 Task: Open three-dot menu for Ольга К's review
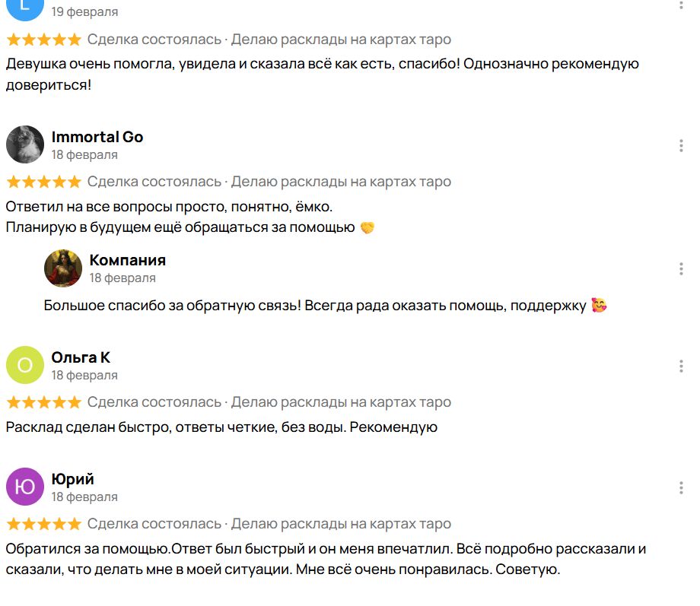[x=681, y=366]
